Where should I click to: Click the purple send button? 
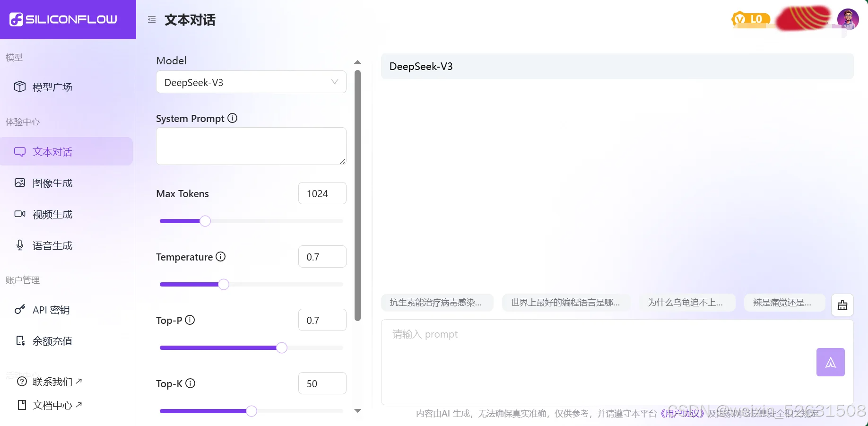point(831,362)
